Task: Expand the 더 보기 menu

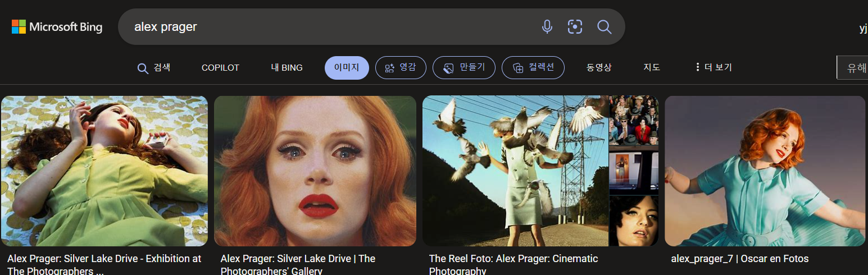Action: [x=714, y=68]
